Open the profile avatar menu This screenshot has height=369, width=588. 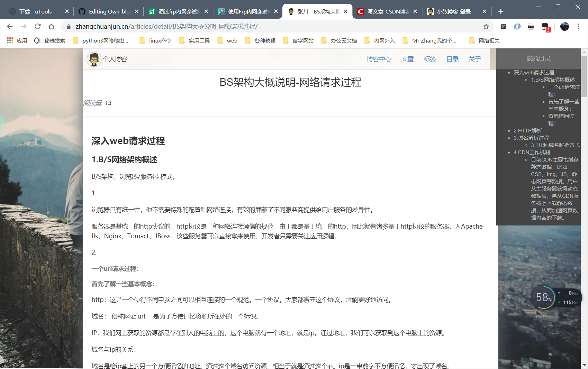[x=564, y=26]
